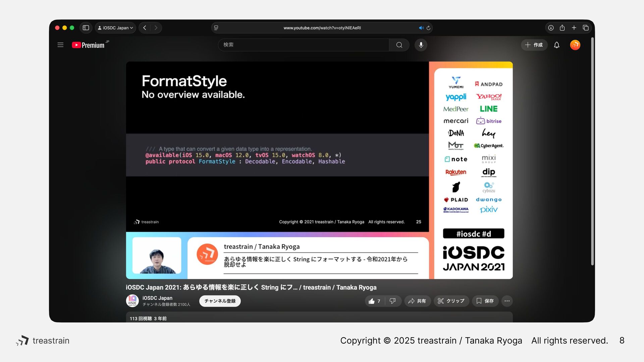Save the video with 保存 button
The width and height of the screenshot is (644, 362).
(x=485, y=301)
